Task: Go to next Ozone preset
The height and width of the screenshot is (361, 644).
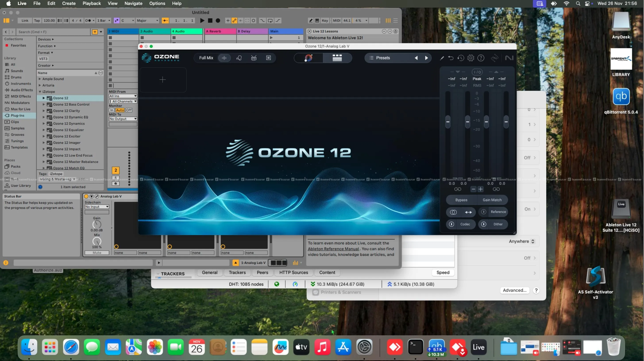Action: (426, 58)
